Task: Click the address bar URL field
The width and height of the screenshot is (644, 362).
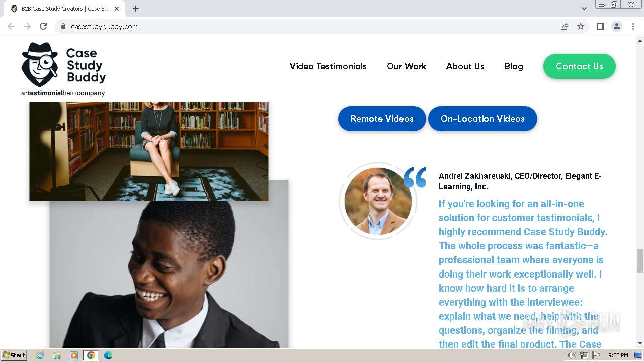Action: pos(302,26)
